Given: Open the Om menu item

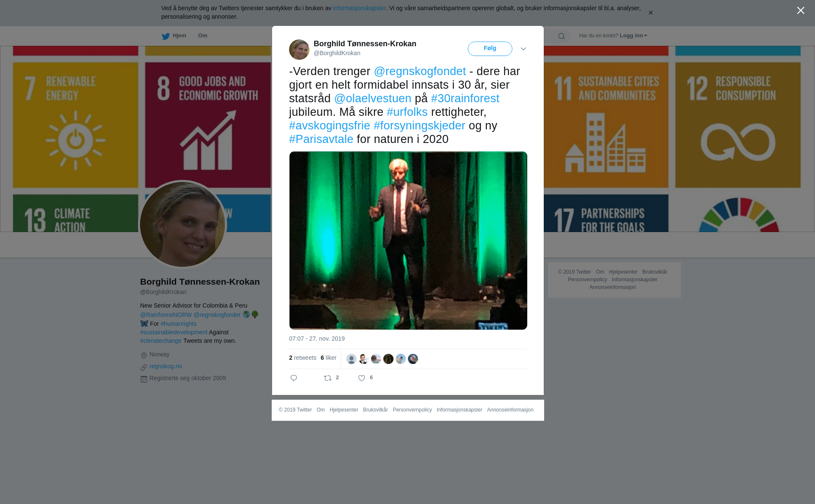Looking at the screenshot, I should pos(203,36).
